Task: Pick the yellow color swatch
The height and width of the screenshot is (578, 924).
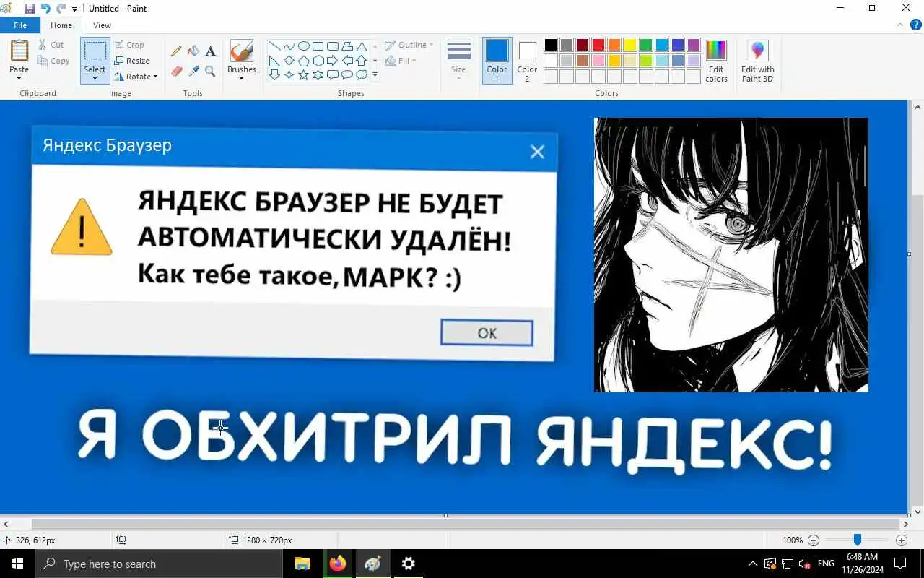Action: [630, 45]
